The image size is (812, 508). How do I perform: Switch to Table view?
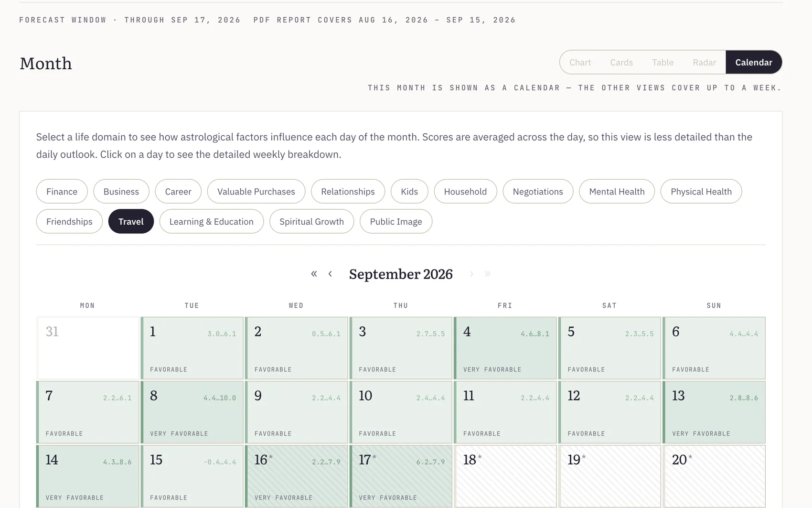(662, 62)
